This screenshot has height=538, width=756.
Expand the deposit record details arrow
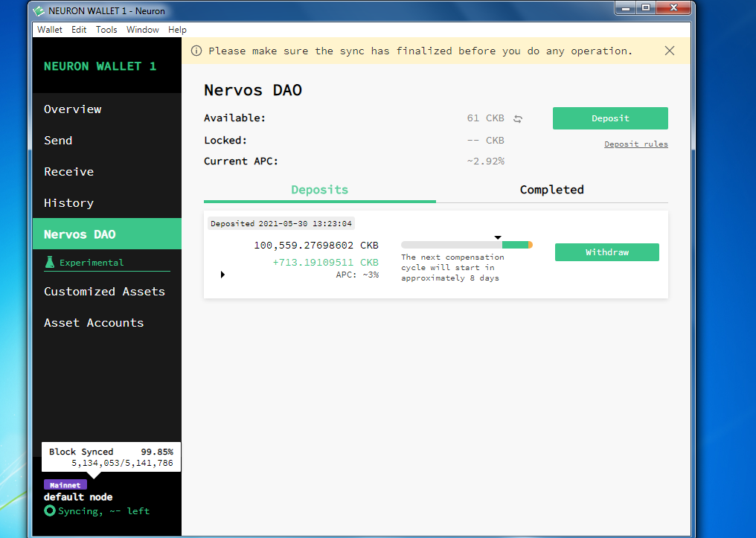tap(222, 274)
